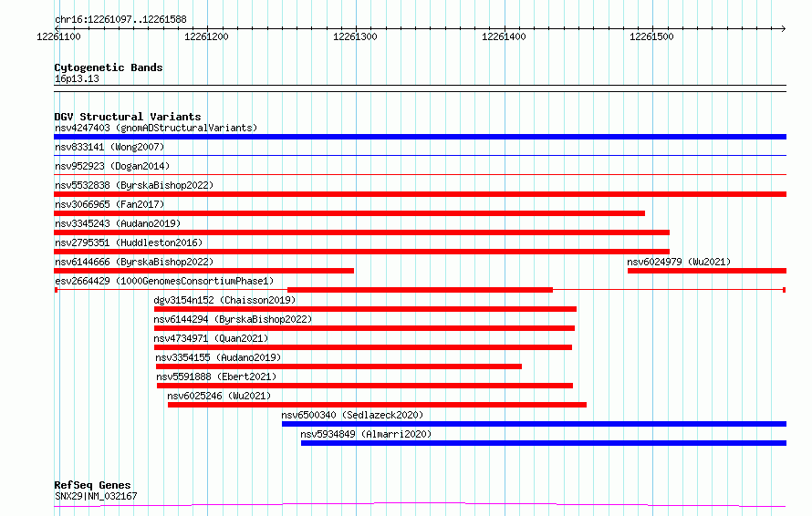Open the nsv3345243 (Audano2019) label
The image size is (812, 516).
click(118, 223)
